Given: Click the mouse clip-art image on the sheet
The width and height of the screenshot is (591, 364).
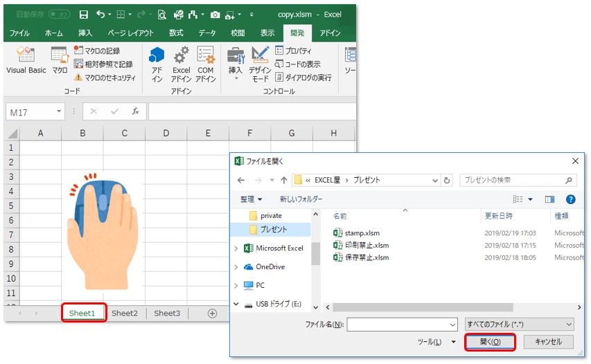Looking at the screenshot, I should (102, 232).
